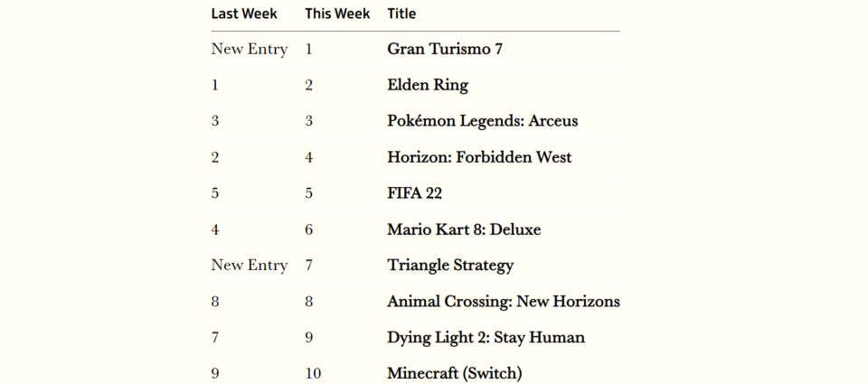The width and height of the screenshot is (868, 384).
Task: Click the FIFA 22 title
Action: (415, 193)
